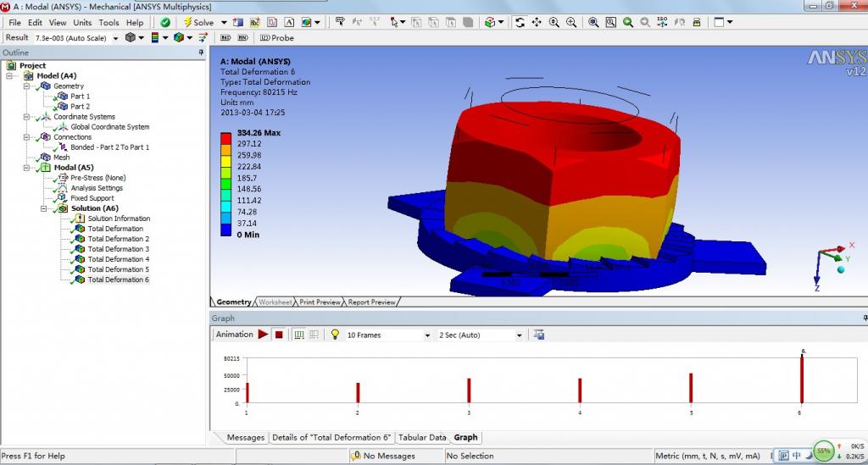Click the Zoom to Fit icon
Screen dimensions: 868x465
pyautogui.click(x=593, y=22)
